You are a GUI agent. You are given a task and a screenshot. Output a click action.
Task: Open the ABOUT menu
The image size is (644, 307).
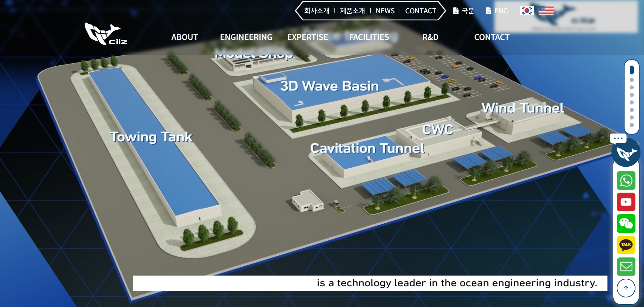[184, 37]
